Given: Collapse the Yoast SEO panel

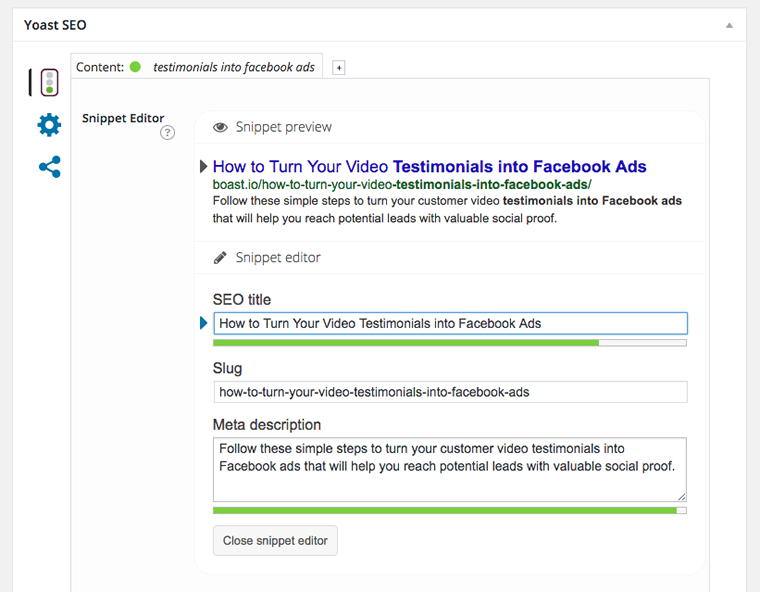Looking at the screenshot, I should click(729, 25).
